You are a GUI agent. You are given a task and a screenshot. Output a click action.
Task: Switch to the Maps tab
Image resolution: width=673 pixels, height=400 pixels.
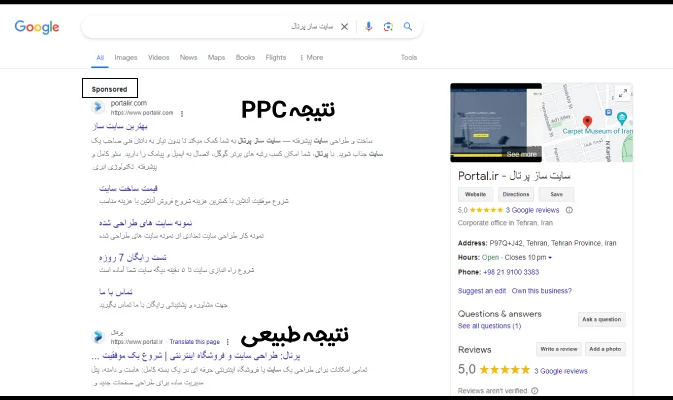click(x=216, y=58)
